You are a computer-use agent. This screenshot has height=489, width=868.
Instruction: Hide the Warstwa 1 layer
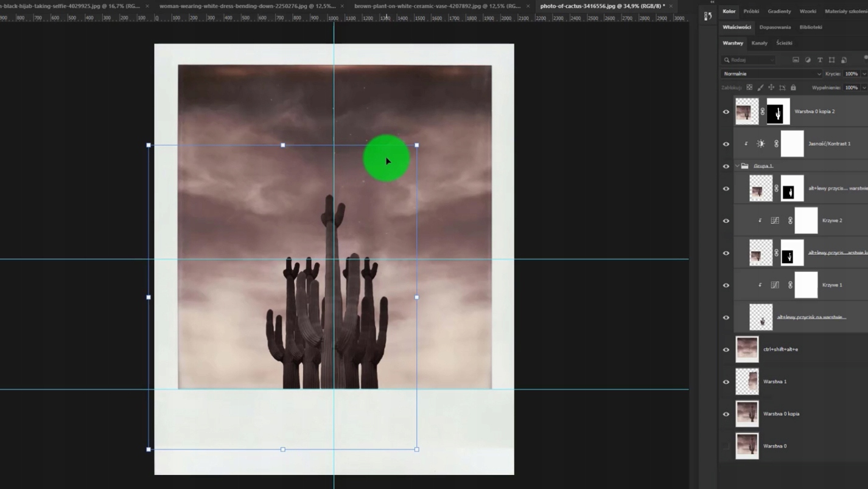[726, 382]
